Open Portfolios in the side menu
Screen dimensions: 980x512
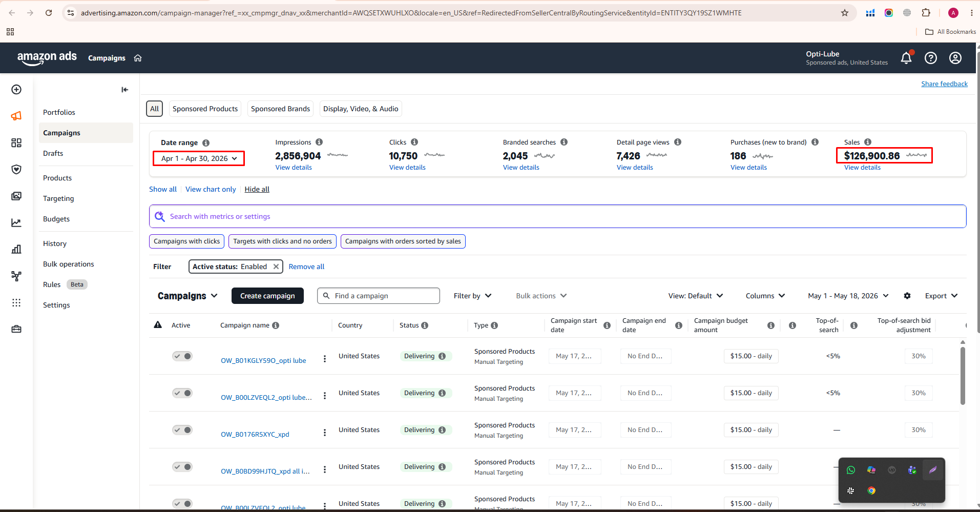pyautogui.click(x=59, y=112)
